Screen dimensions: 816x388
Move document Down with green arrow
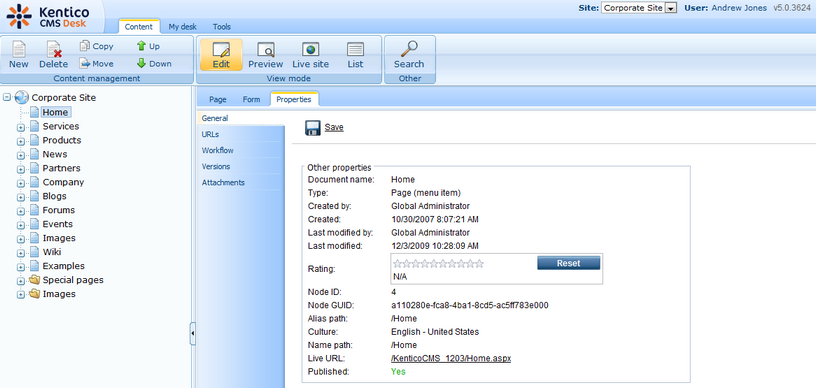tap(141, 63)
